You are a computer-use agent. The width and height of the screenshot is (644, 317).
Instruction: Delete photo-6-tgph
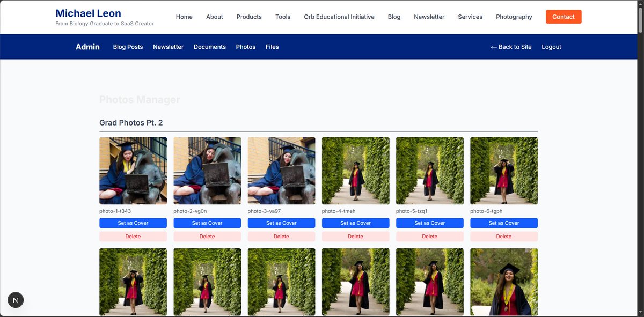point(504,237)
